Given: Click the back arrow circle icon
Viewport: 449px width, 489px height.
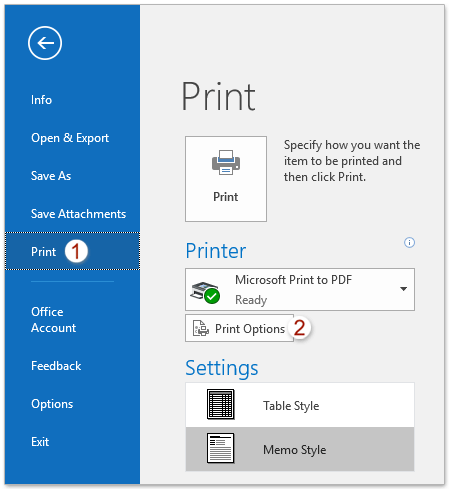Looking at the screenshot, I should click(45, 43).
